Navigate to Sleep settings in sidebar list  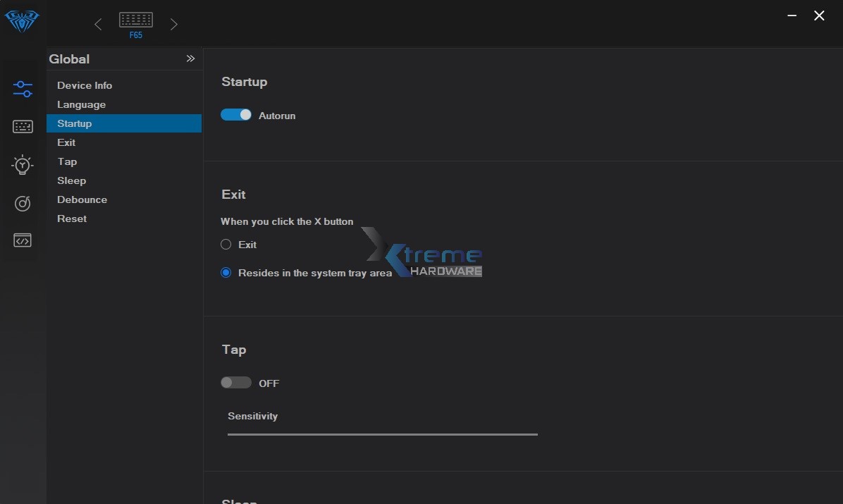(71, 180)
